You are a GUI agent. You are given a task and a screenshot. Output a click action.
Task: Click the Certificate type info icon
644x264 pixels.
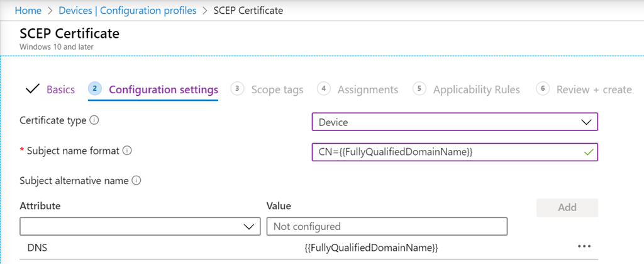pyautogui.click(x=94, y=120)
